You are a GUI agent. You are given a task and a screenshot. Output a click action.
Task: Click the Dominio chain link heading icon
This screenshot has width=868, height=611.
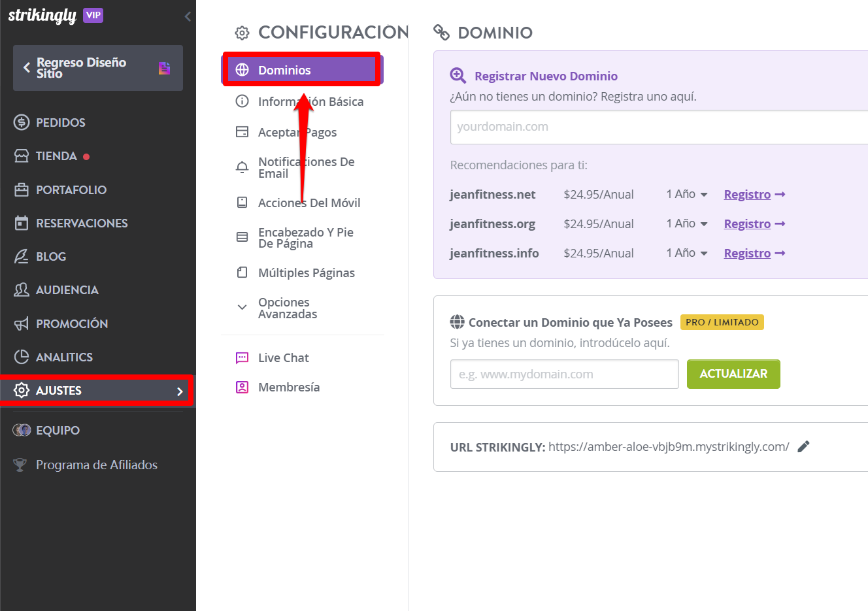pyautogui.click(x=442, y=32)
